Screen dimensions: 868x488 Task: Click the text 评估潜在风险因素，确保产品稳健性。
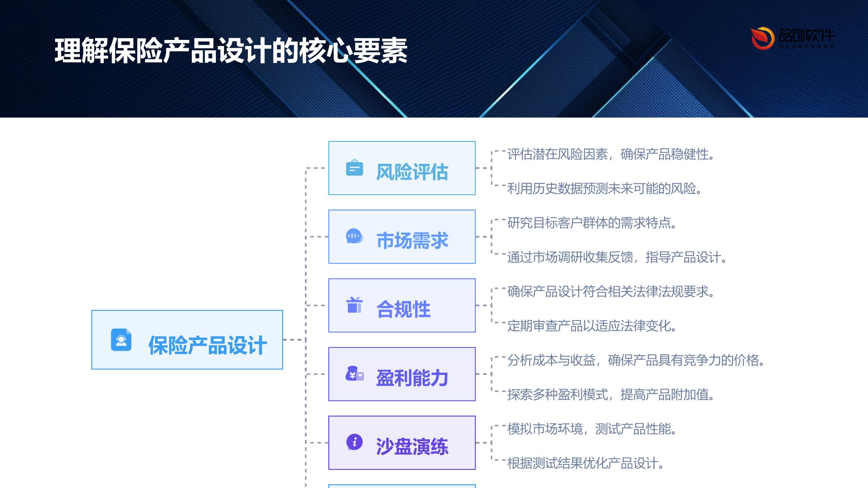[611, 154]
